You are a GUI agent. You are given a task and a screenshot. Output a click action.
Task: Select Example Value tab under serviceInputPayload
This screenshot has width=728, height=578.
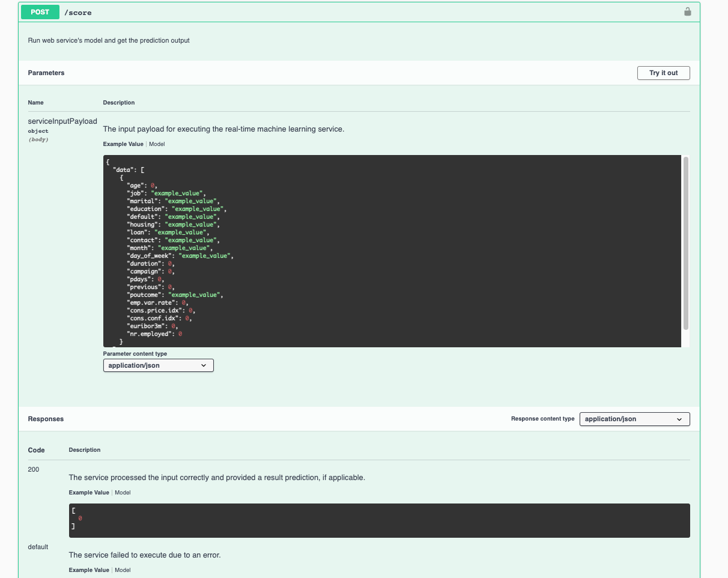click(x=123, y=144)
